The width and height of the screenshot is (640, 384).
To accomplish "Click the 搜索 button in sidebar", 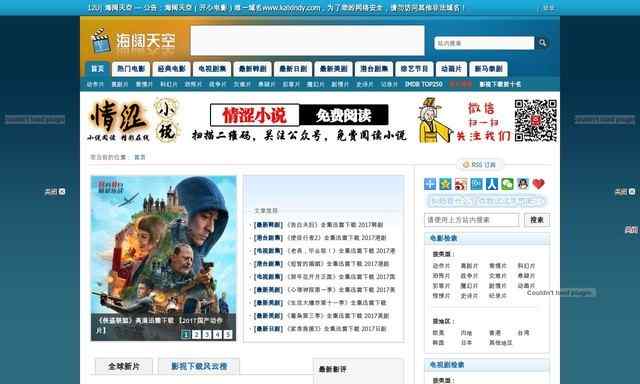I will (x=537, y=220).
